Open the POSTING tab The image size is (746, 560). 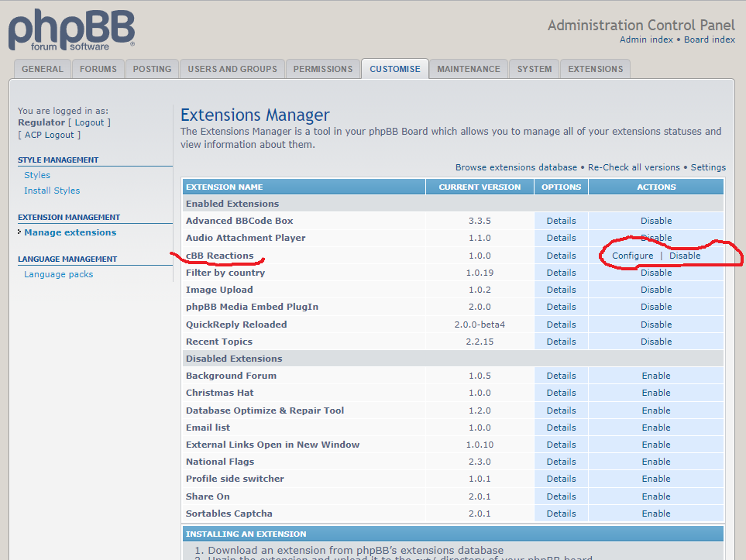[x=153, y=69]
